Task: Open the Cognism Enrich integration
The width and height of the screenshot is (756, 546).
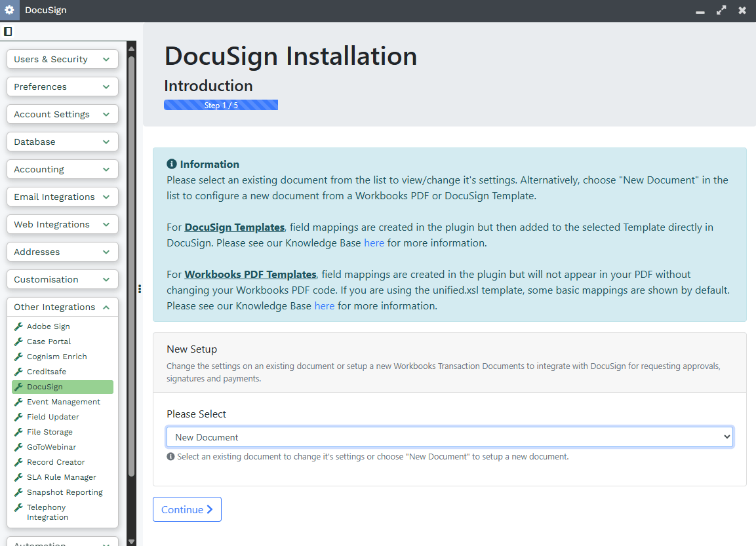Action: point(57,357)
